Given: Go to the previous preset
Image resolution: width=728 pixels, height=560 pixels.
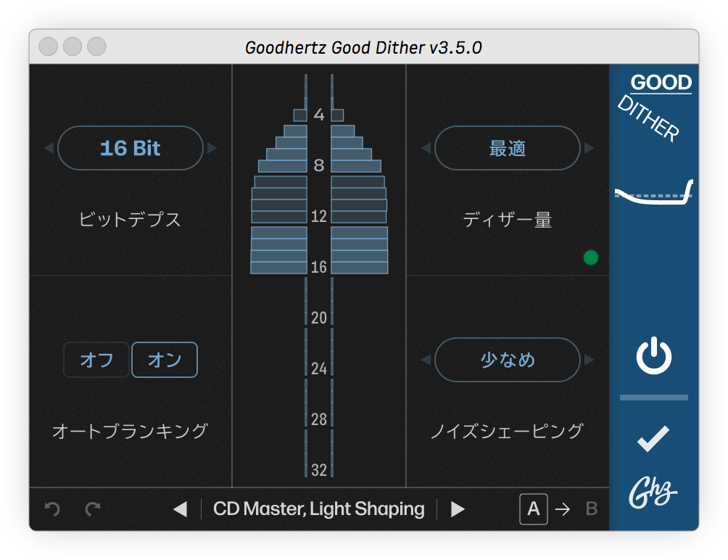Looking at the screenshot, I should tap(180, 509).
